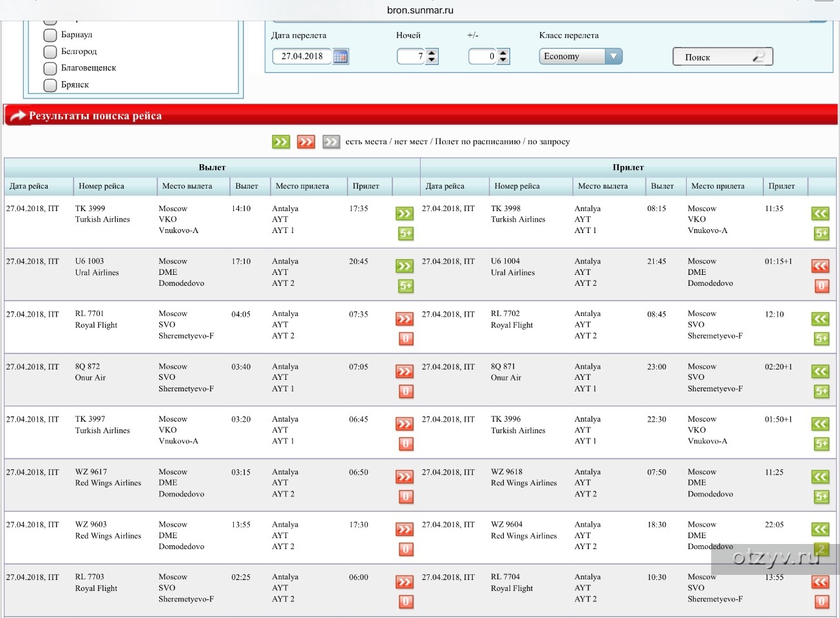Click the Результаты поиска рейса heading
The image size is (840, 618).
(95, 116)
